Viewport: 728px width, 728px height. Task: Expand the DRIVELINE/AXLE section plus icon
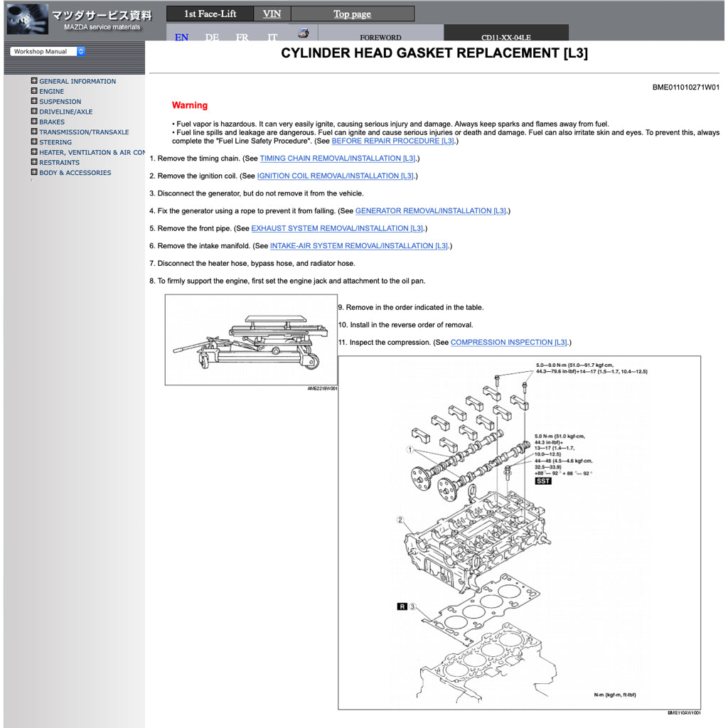tap(33, 112)
